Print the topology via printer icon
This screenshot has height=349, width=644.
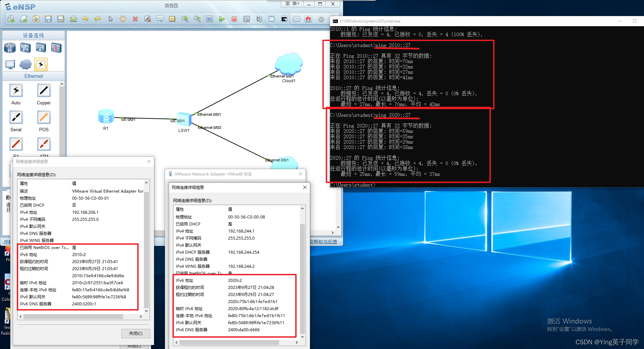click(x=73, y=19)
